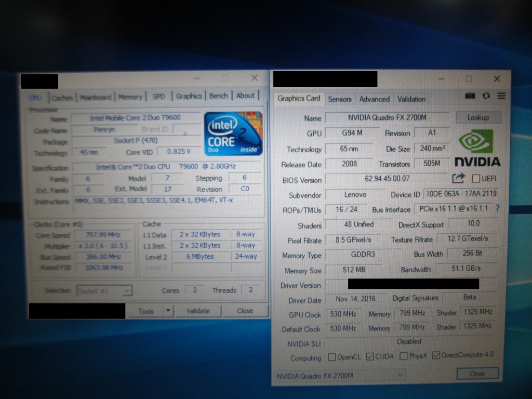Switch to the Advanced tab in GPU-Z
Viewport: 532px width, 399px height.
374,99
